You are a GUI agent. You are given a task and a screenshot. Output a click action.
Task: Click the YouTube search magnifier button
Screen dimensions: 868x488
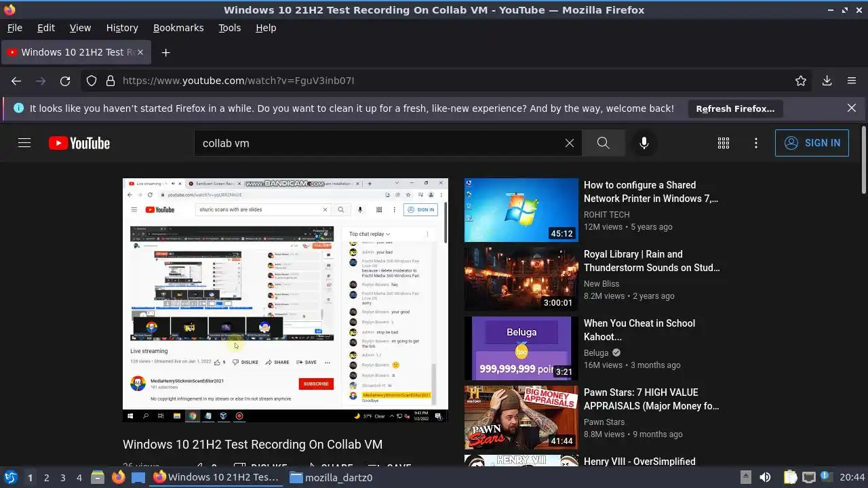[x=603, y=143]
